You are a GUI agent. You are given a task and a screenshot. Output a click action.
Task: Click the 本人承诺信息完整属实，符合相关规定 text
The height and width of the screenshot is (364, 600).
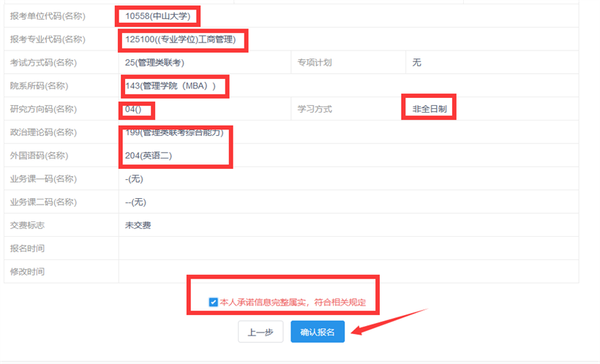(x=293, y=302)
